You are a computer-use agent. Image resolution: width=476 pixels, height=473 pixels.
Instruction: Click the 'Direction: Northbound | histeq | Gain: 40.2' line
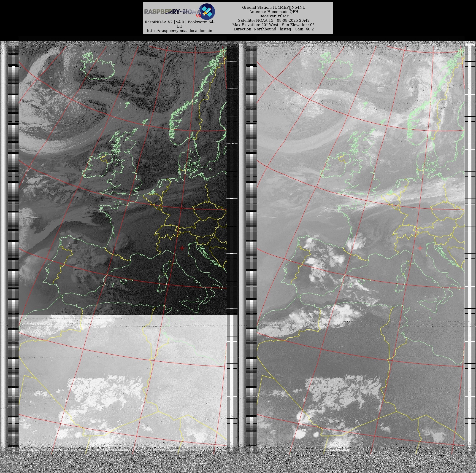[274, 29]
